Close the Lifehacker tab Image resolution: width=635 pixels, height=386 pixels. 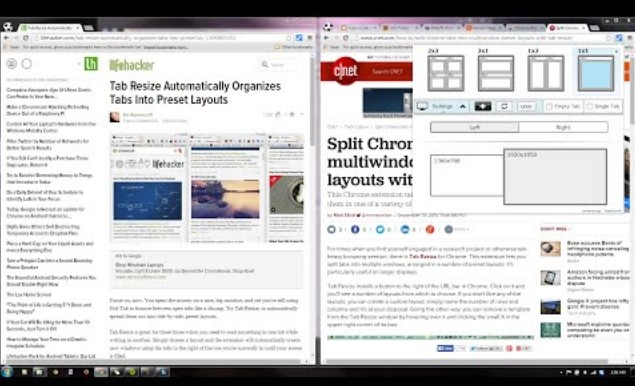77,28
